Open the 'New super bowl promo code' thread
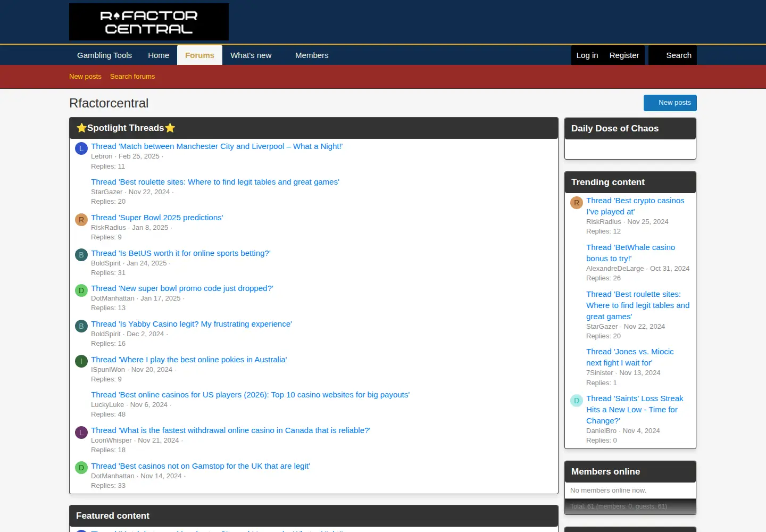Viewport: 766px width, 532px height. click(x=182, y=288)
